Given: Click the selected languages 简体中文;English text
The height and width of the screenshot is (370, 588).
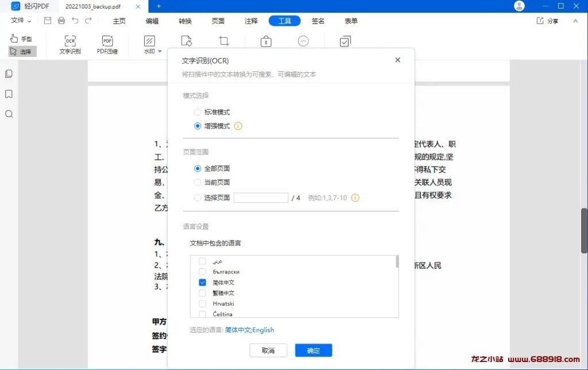Looking at the screenshot, I should 249,330.
